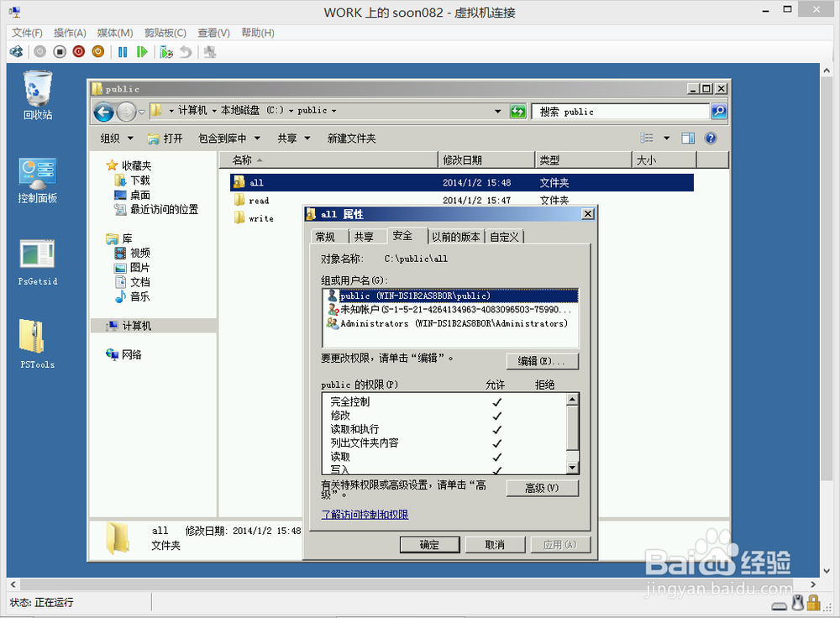Open the 帮助(H) menu
840x618 pixels.
258,33
